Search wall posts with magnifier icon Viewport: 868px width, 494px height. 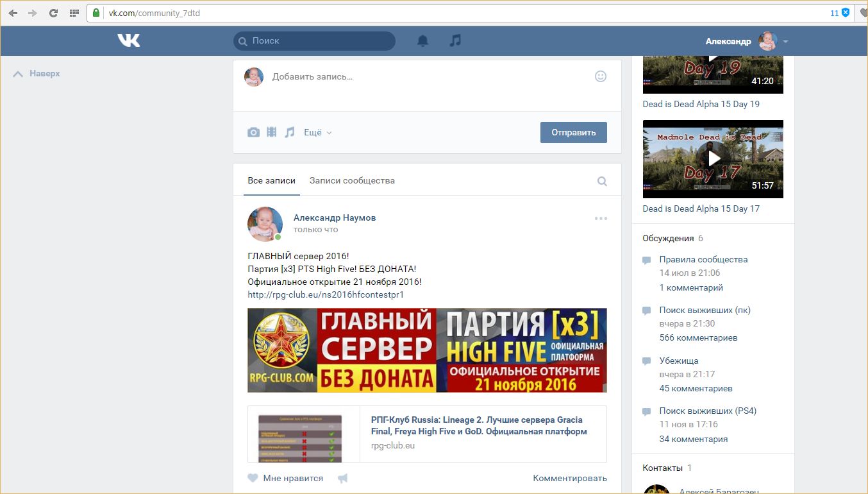[x=602, y=181]
